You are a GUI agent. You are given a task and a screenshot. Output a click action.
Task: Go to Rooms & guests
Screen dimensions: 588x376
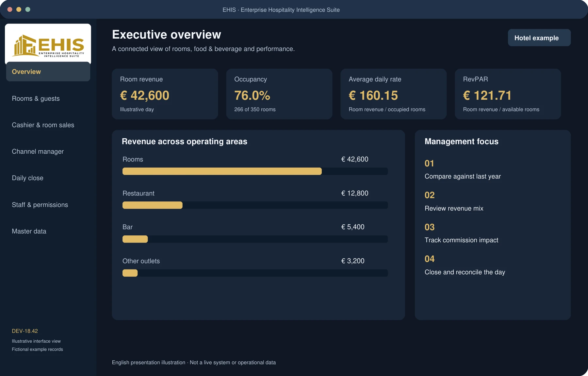tap(36, 98)
